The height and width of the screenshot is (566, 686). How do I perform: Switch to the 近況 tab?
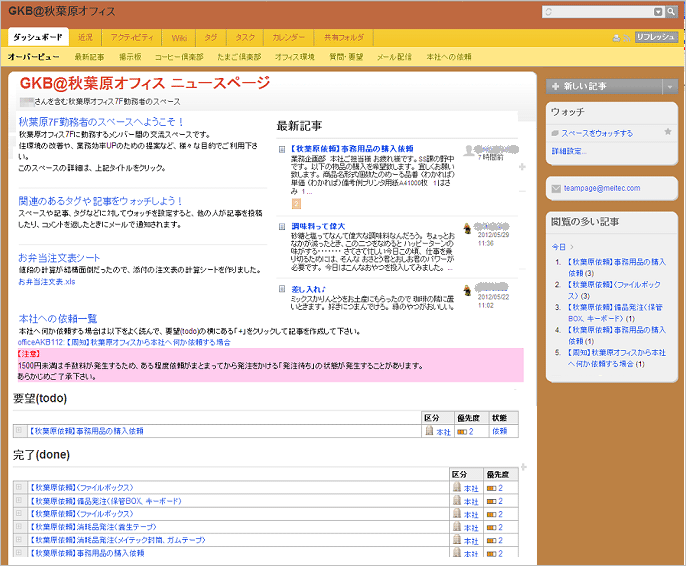[x=85, y=38]
